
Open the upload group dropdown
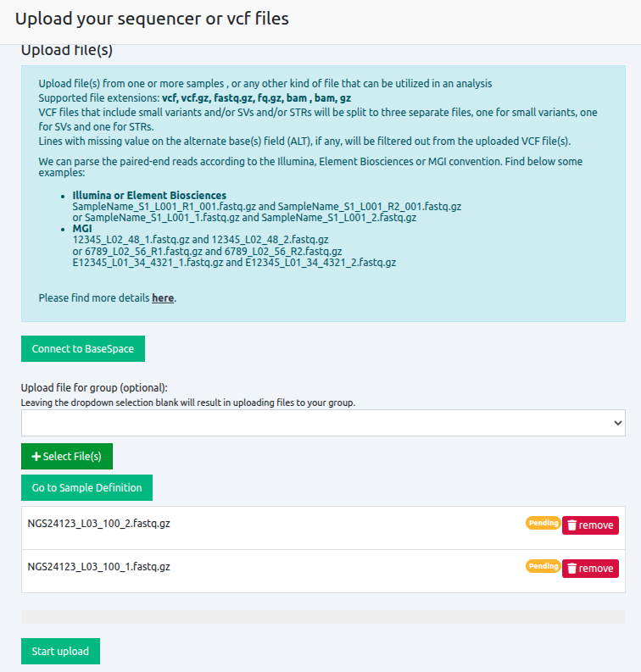click(322, 423)
